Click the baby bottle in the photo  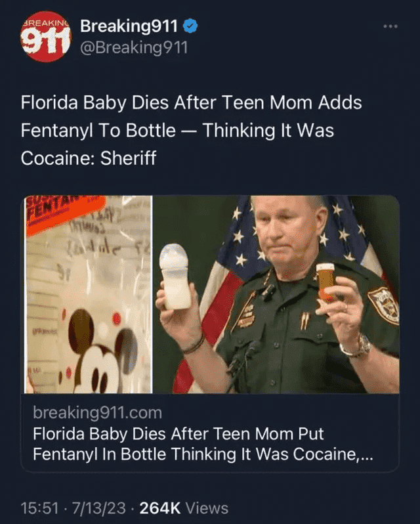click(x=175, y=276)
